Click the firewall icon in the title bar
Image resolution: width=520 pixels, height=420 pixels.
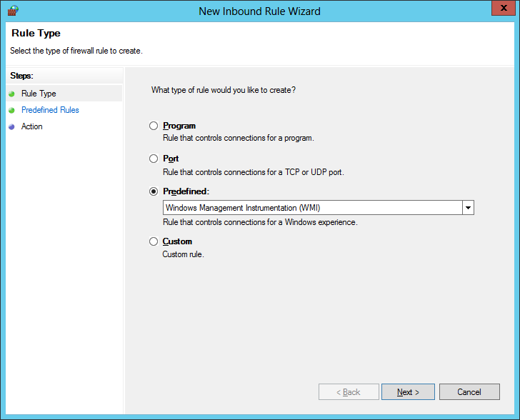coord(12,11)
